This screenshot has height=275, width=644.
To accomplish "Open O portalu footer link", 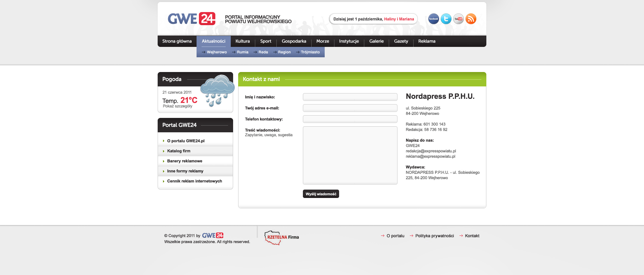I will (x=395, y=236).
